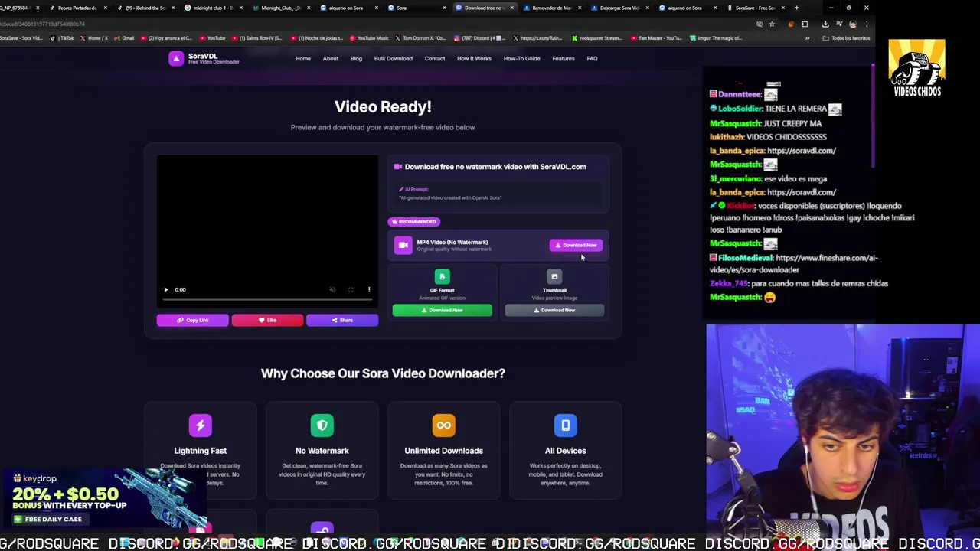This screenshot has width=980, height=551.
Task: Open the How-To Guide nav link
Action: tap(522, 58)
